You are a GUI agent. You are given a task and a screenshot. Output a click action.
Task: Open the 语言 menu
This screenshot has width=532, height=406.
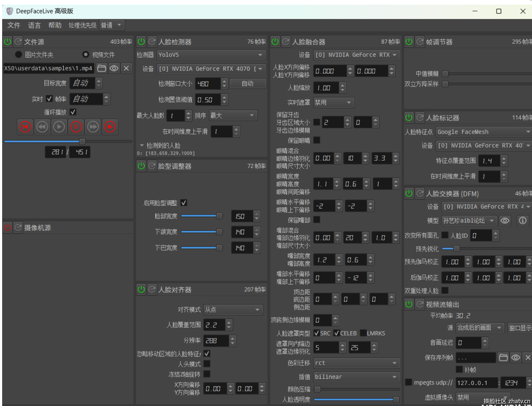pyautogui.click(x=34, y=25)
